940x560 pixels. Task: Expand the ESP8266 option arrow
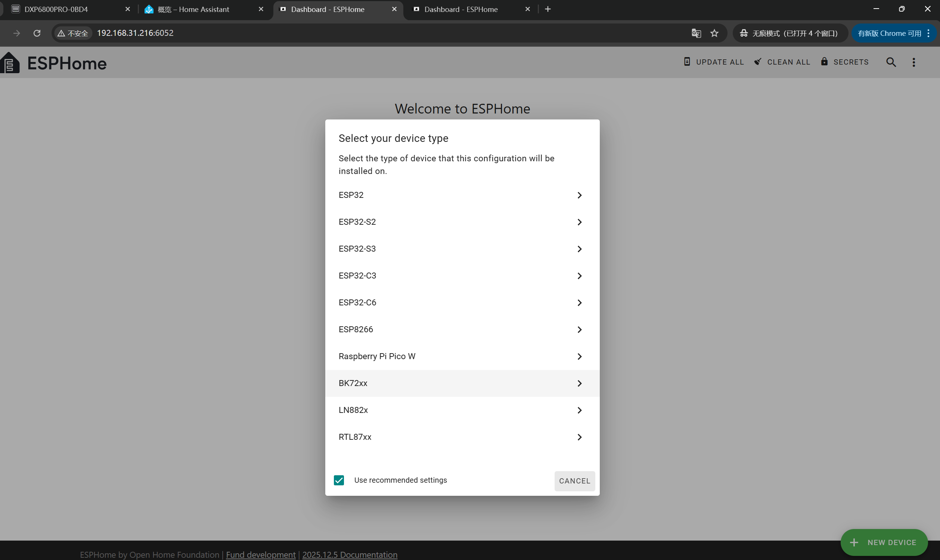(580, 329)
